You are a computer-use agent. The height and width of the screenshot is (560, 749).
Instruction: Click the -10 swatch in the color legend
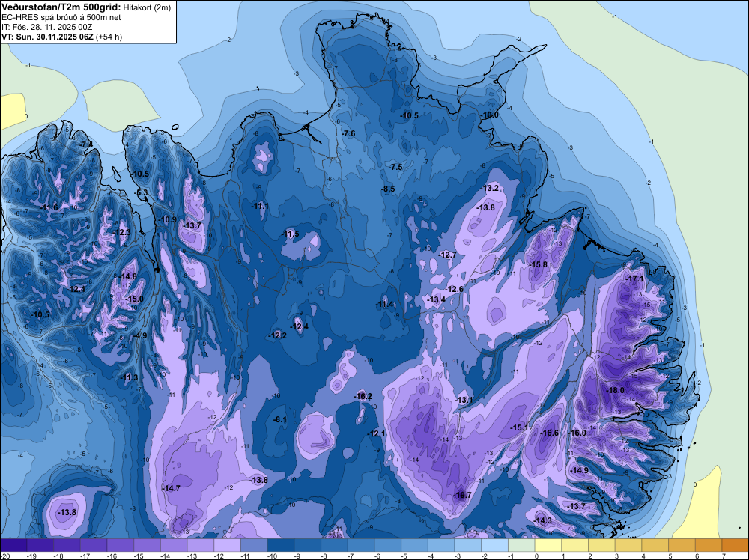281,545
